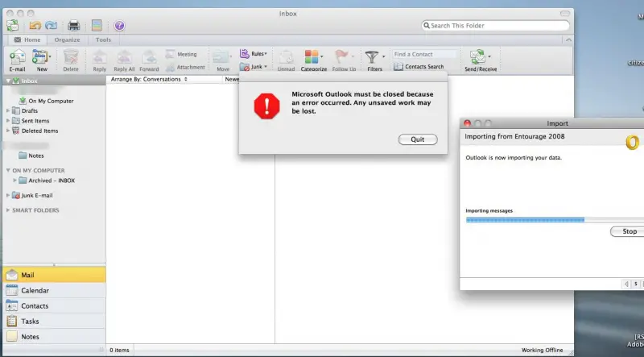Click the Follow Up flag icon

coord(341,56)
